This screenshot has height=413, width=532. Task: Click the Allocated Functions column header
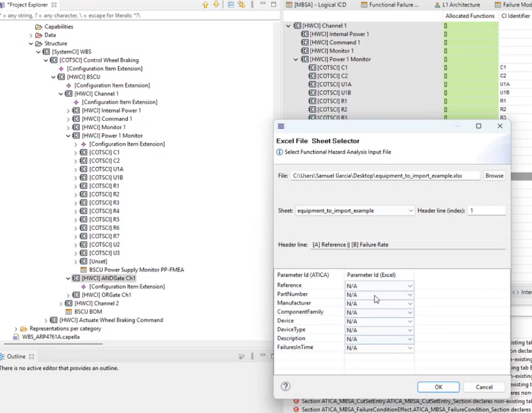coord(470,16)
